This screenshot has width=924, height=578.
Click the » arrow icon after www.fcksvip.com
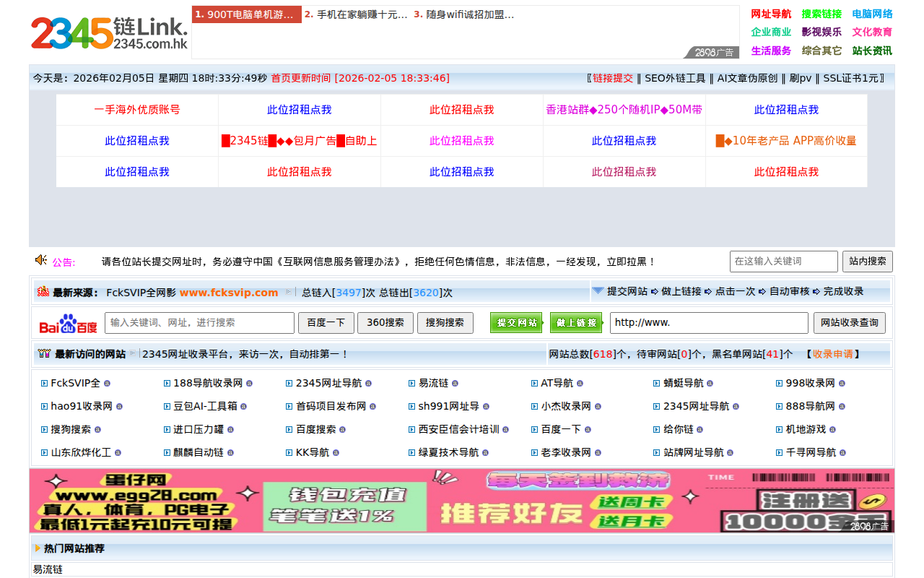pyautogui.click(x=289, y=292)
